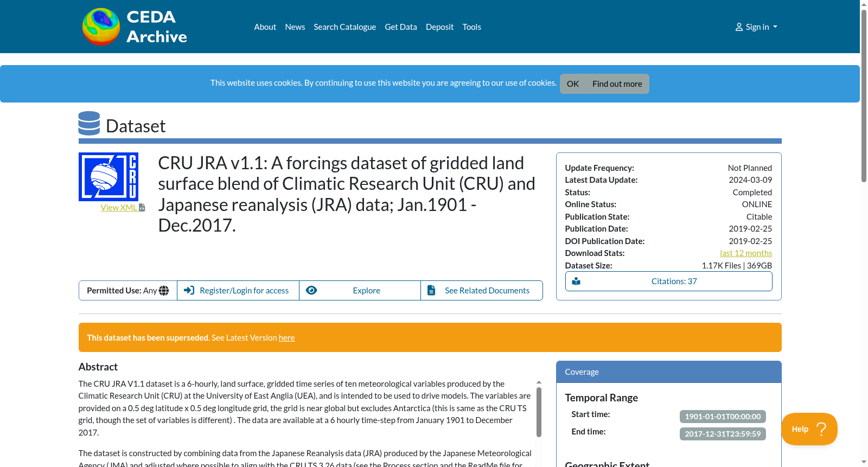Click the start time value 1901-01-01T00:00:00

[723, 417]
